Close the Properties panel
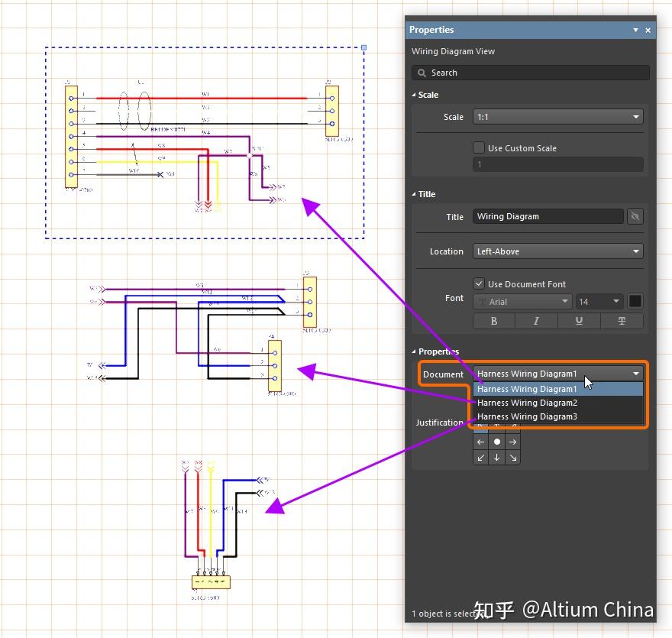Viewport: 672px width, 638px height. tap(648, 30)
